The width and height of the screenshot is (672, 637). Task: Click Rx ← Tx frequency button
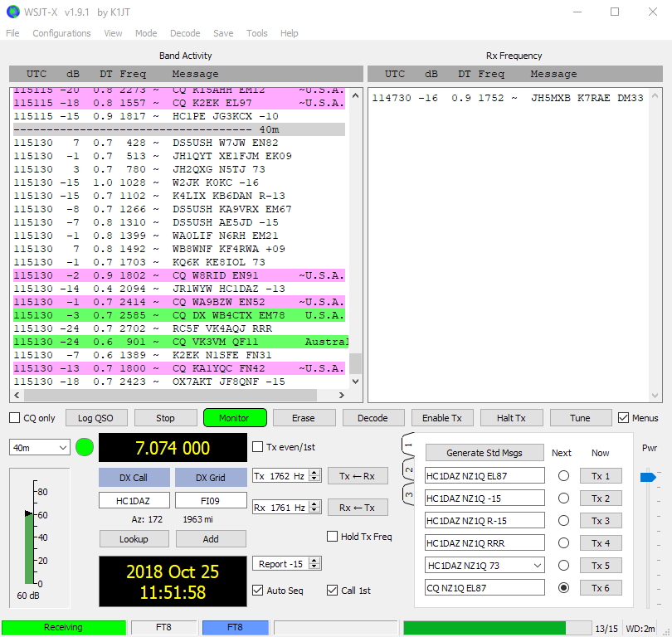tap(358, 508)
